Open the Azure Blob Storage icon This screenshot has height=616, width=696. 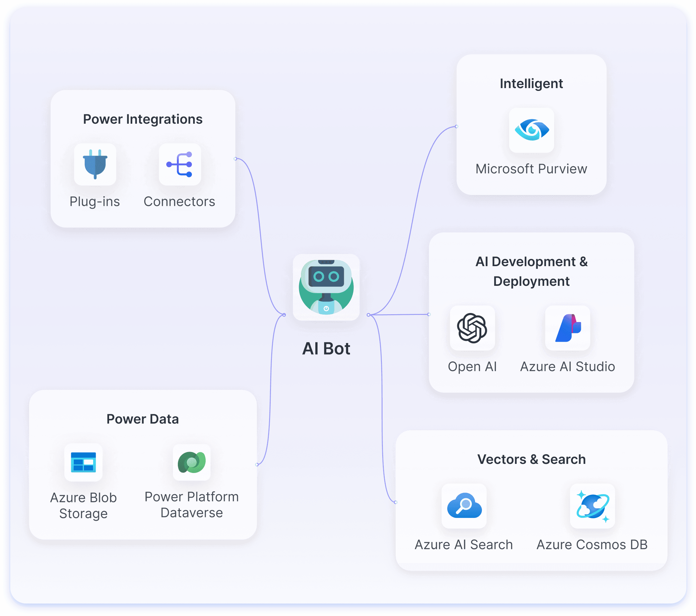point(83,462)
